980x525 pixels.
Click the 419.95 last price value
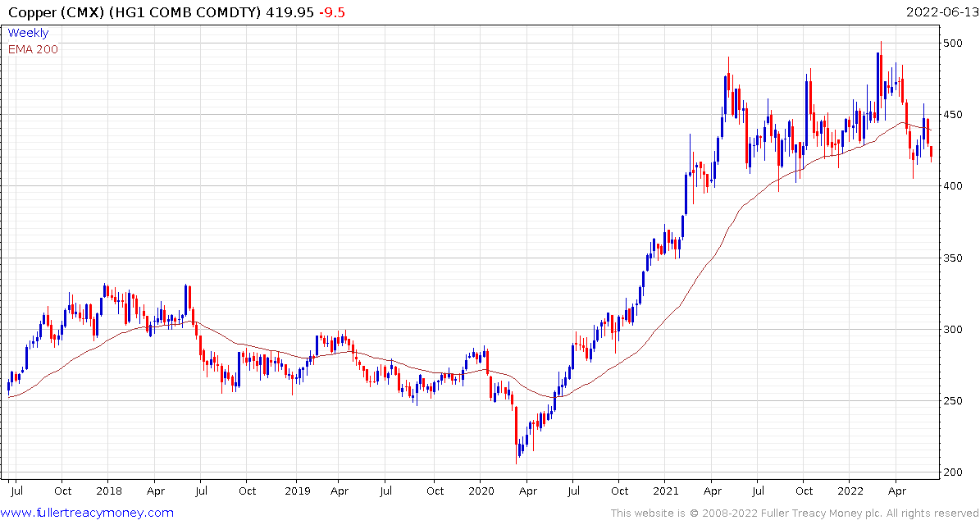tap(288, 11)
